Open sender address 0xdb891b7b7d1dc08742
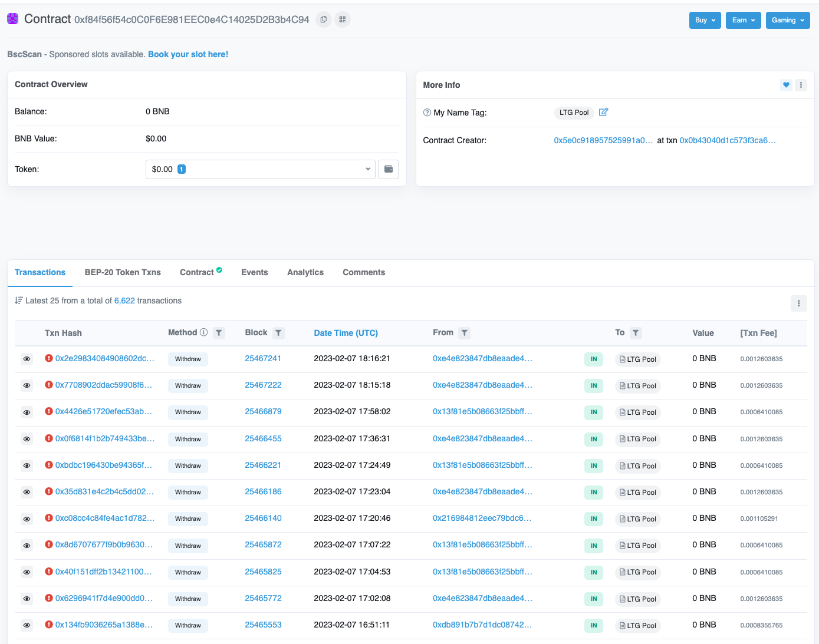This screenshot has height=644, width=819. [482, 625]
